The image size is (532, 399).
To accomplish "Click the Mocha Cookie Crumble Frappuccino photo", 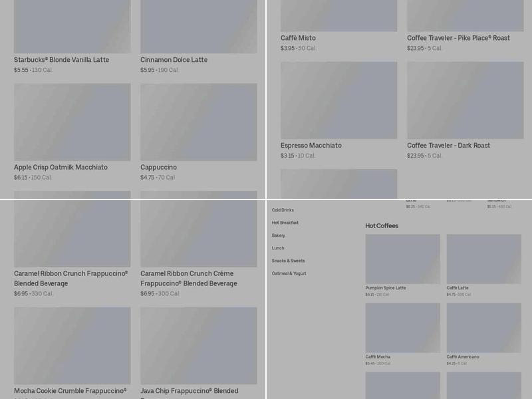I will (x=72, y=346).
